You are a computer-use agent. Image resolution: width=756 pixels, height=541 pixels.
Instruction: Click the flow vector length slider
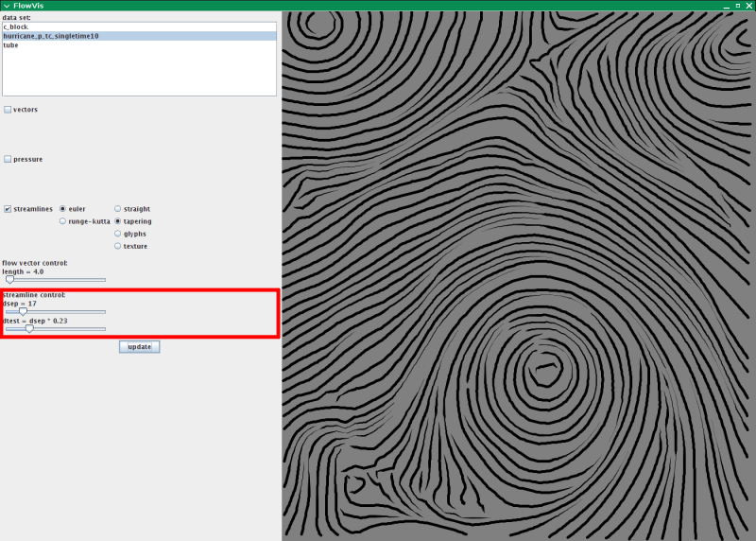pyautogui.click(x=55, y=280)
